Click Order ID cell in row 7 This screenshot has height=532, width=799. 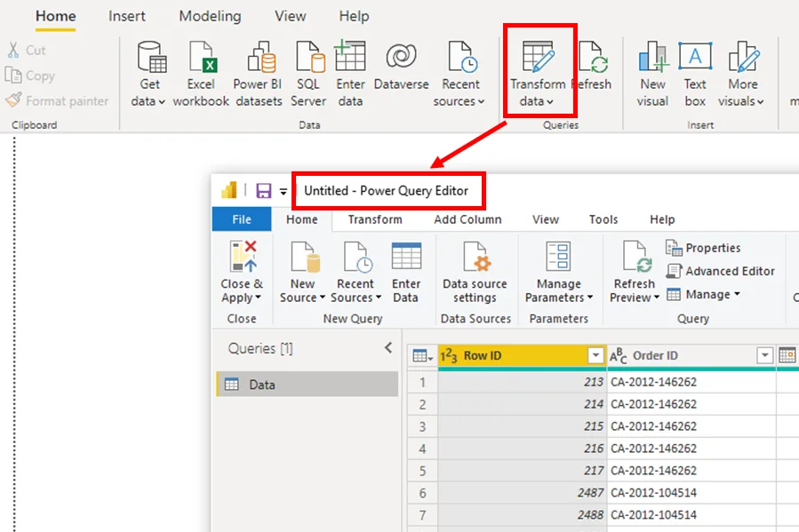pyautogui.click(x=691, y=515)
